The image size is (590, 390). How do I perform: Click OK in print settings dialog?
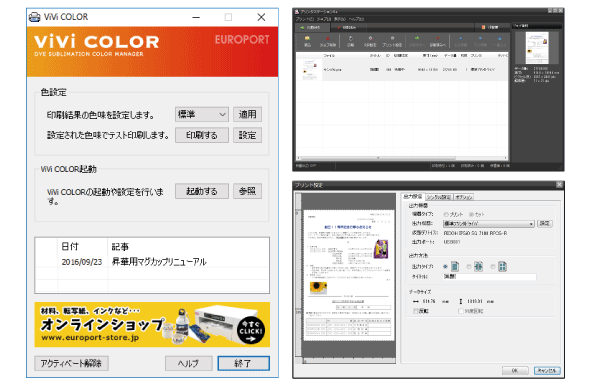pos(515,370)
